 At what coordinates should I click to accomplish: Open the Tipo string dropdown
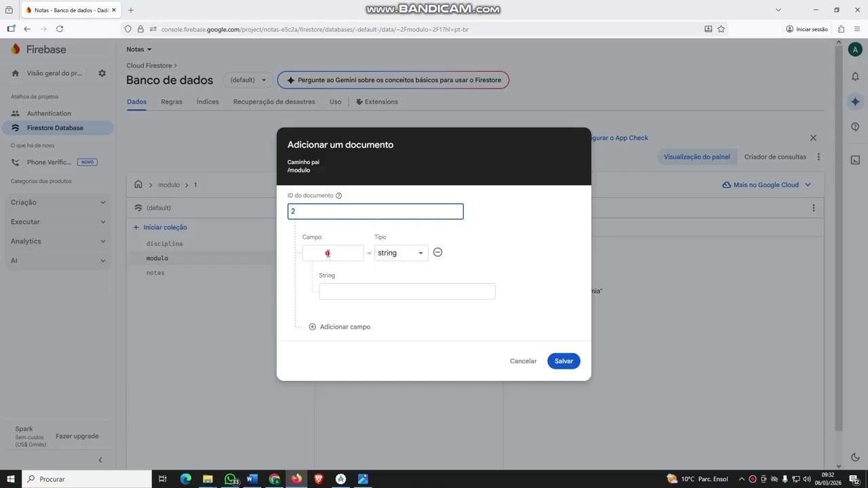point(401,253)
